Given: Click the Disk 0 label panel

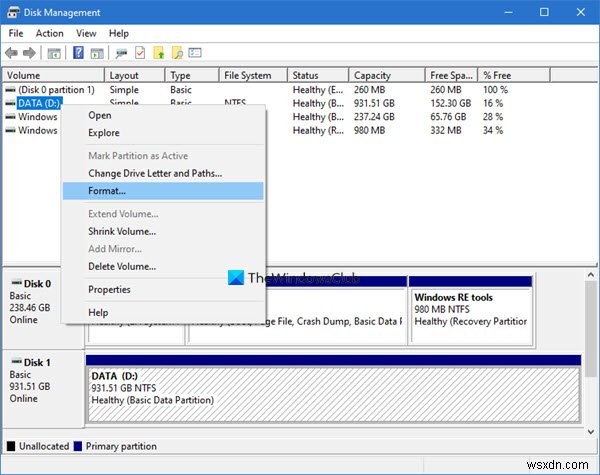Looking at the screenshot, I should coord(43,308).
